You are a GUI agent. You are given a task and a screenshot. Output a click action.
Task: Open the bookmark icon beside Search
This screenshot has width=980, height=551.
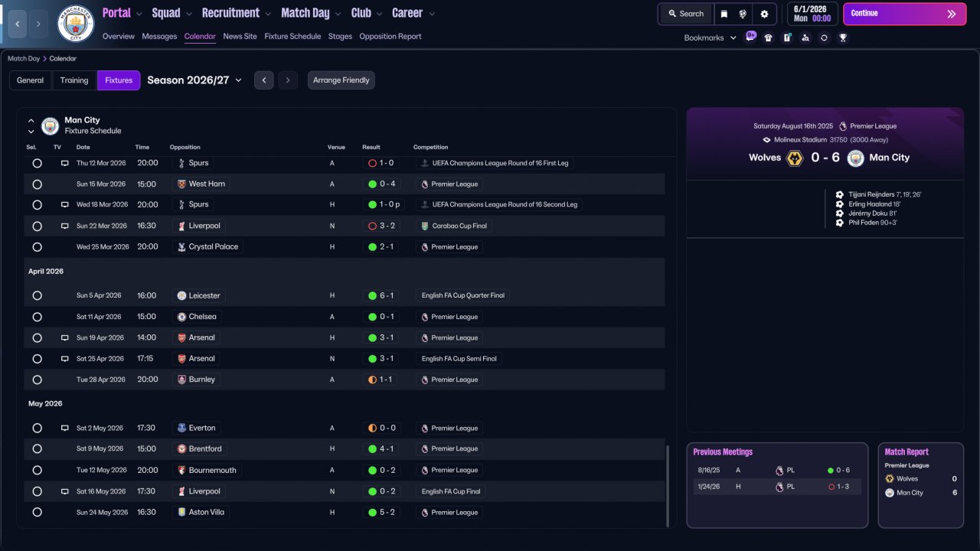pos(724,14)
